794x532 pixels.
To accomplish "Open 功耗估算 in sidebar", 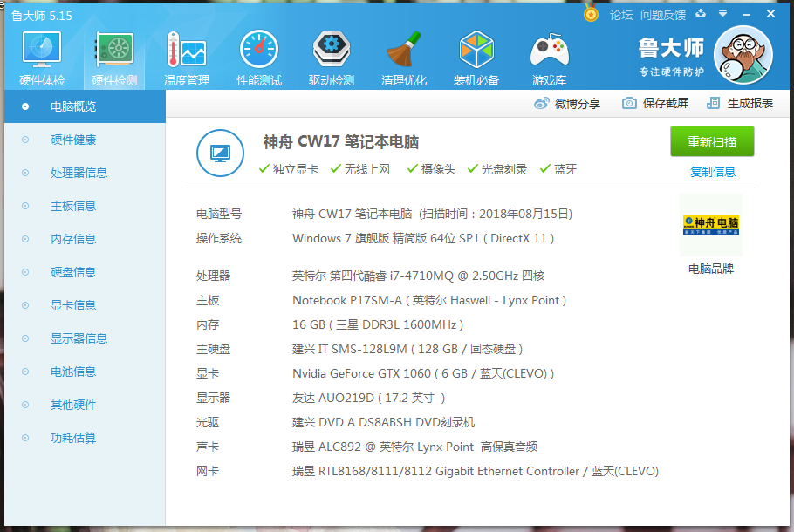I will point(86,438).
